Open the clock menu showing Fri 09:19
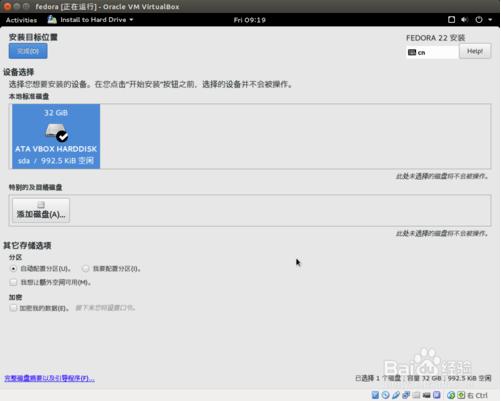Viewport: 501px width, 401px height. pos(250,20)
